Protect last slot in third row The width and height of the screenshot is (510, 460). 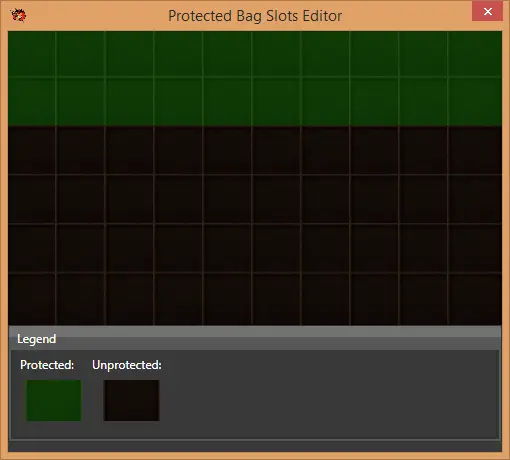[x=475, y=150]
